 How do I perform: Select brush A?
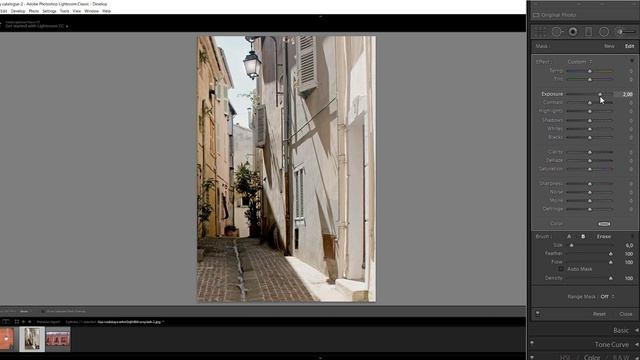pos(569,236)
